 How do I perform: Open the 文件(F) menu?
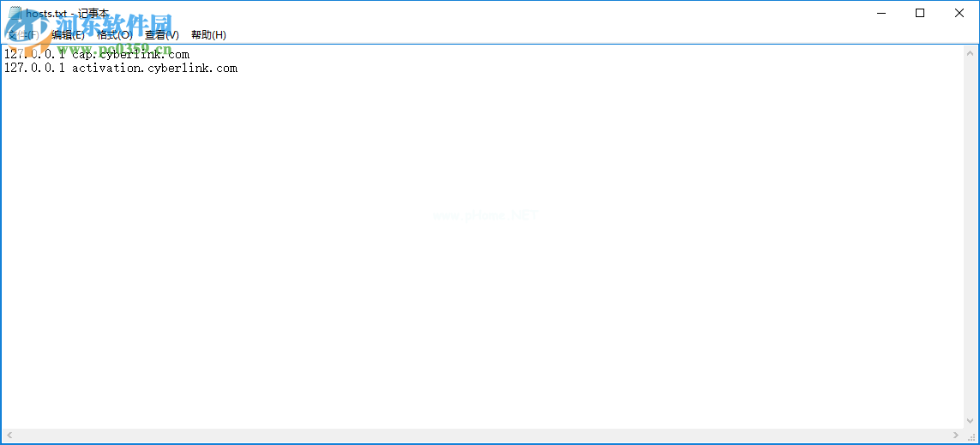point(22,35)
